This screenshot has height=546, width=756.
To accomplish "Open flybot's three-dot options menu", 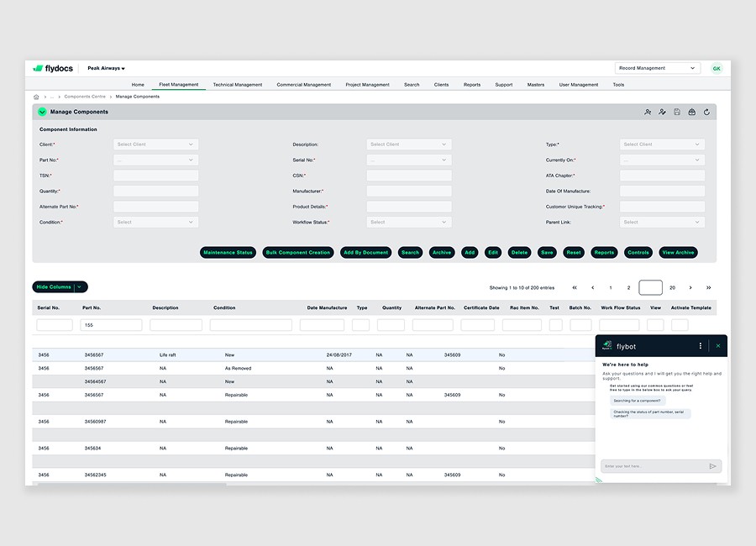I will click(701, 345).
